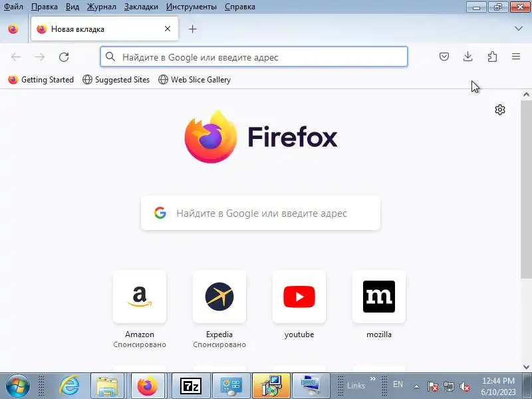
Task: Click the Firefox View icon left of tabs
Action: (13, 29)
